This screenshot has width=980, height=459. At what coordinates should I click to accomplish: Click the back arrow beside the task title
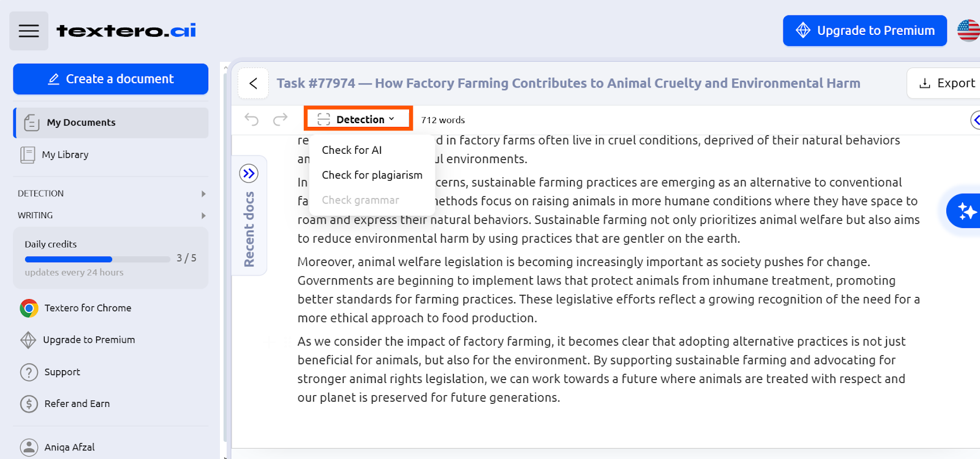(254, 83)
